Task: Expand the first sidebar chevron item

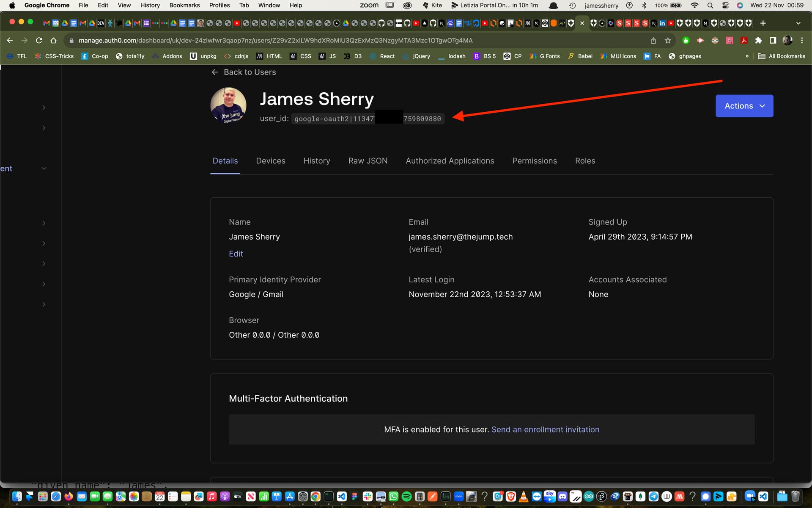Action: click(44, 108)
